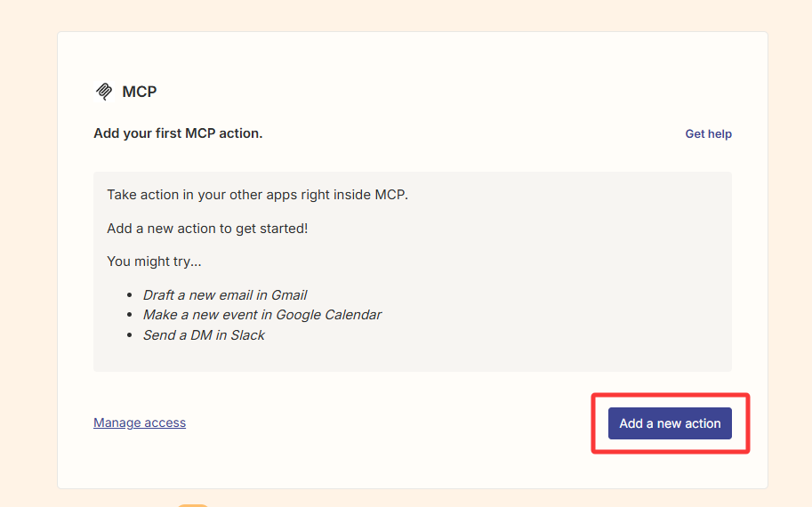Click the 'You might try...' text
The image size is (812, 507).
[154, 261]
